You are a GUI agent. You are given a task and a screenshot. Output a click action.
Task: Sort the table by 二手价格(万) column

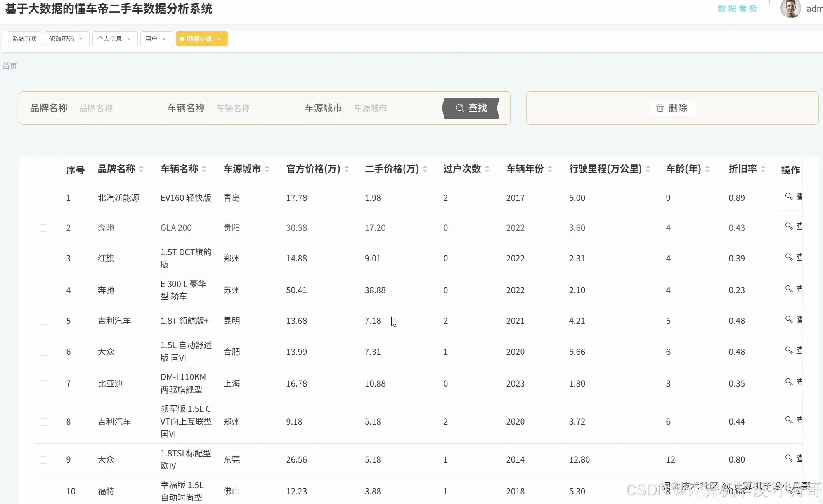pyautogui.click(x=426, y=169)
